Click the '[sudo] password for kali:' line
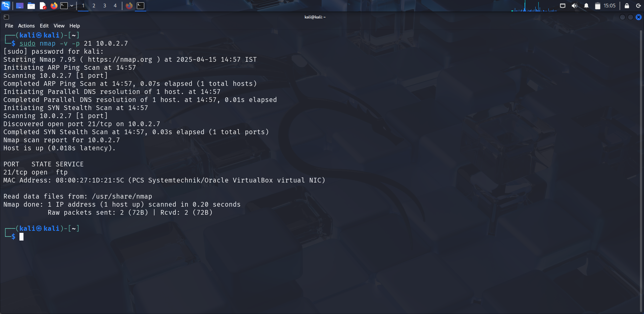 tap(54, 52)
